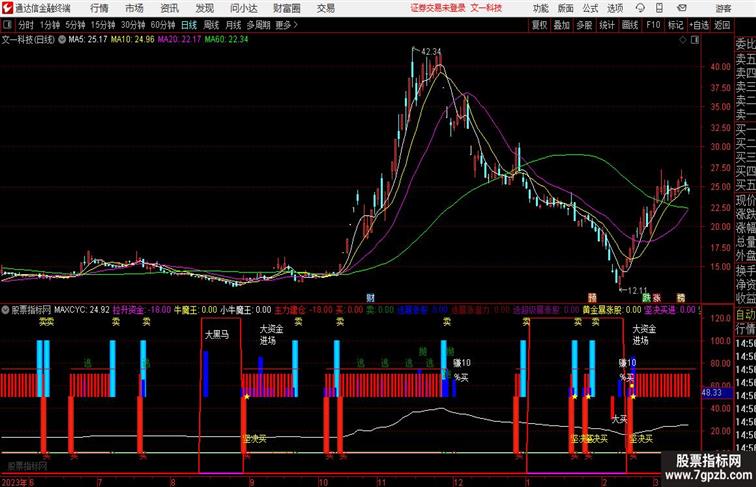756x487 pixels.
Task: Click the 游客 guest account label
Action: coord(723,8)
